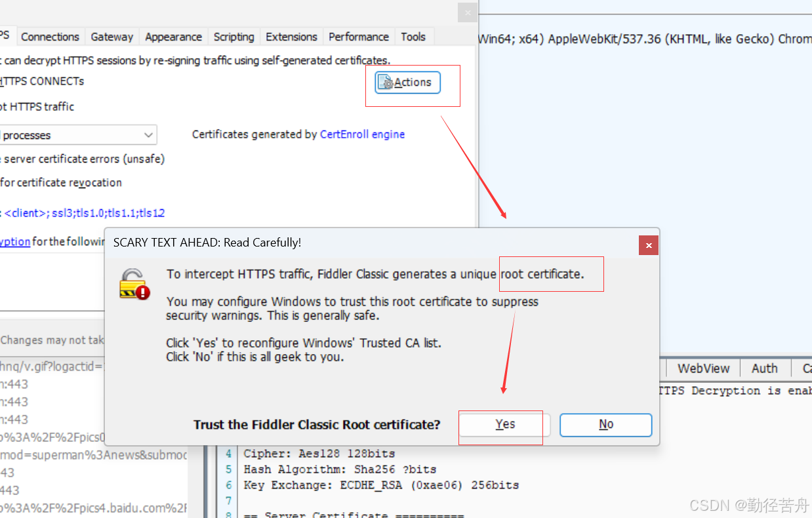Close the Options window with X
The height and width of the screenshot is (518, 812).
pos(467,12)
